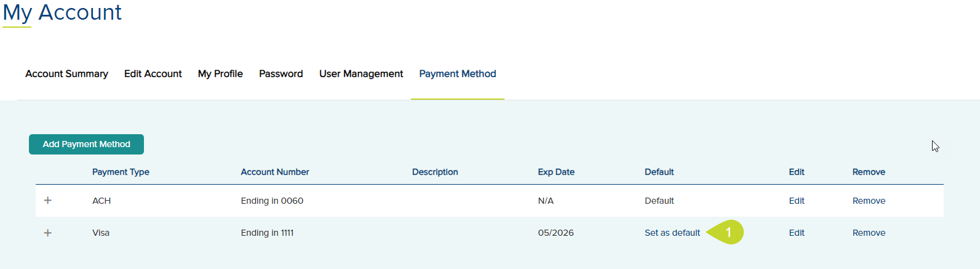Click the Add Payment Method button

coord(86,144)
